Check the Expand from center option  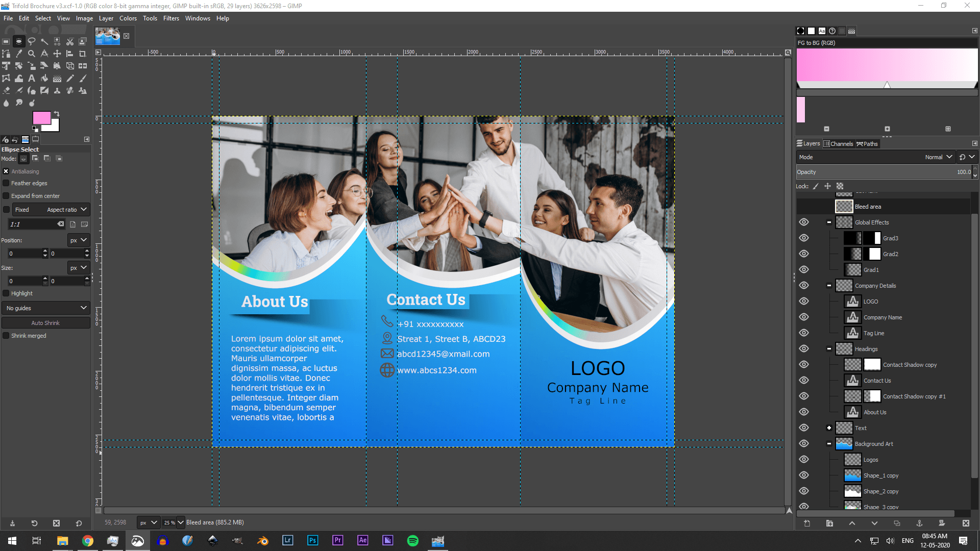tap(6, 195)
